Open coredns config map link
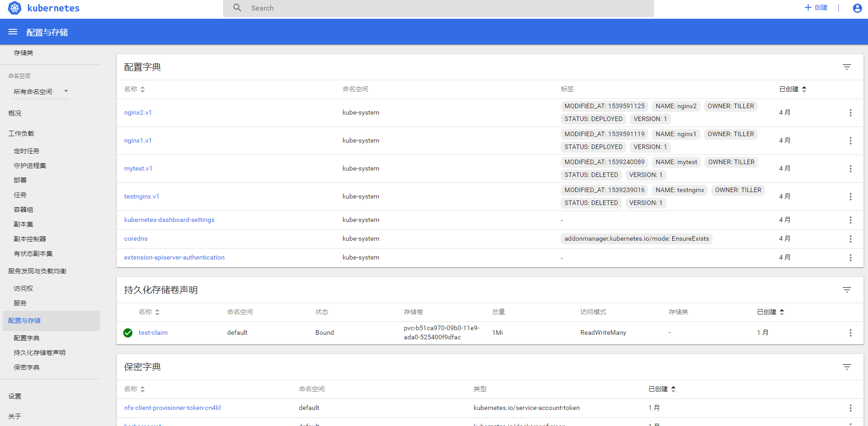This screenshot has height=426, width=868. pyautogui.click(x=136, y=238)
